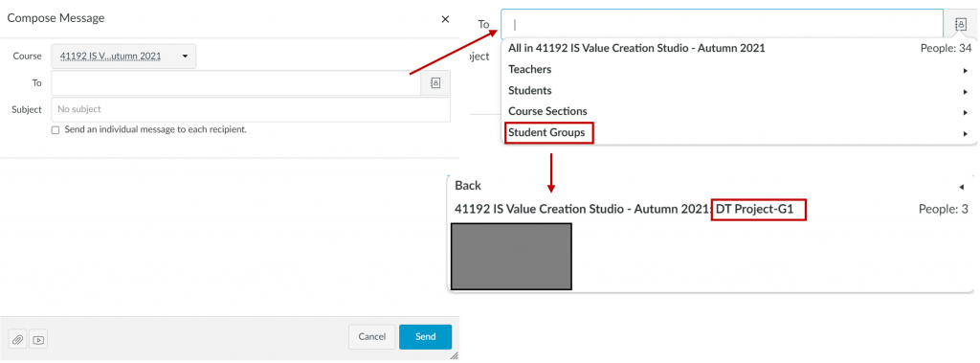Click the attachment paperclip icon
This screenshot has height=363, width=980.
[x=18, y=340]
